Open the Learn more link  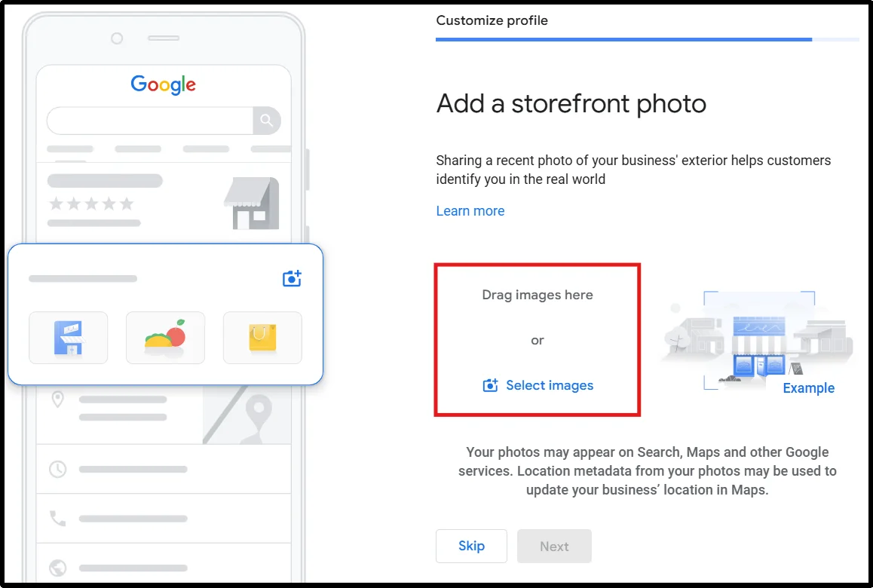click(x=470, y=211)
